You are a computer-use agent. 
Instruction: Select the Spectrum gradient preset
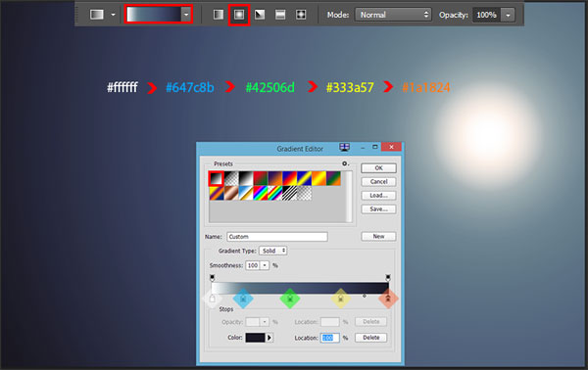[x=261, y=193]
